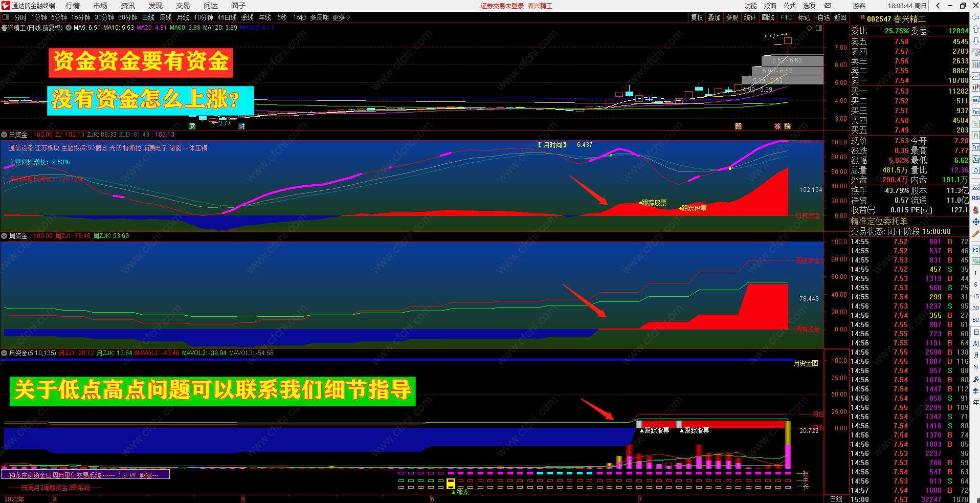The image size is (980, 503).
Task: Click the yellow 神龙 signal marker
Action: 451,484
